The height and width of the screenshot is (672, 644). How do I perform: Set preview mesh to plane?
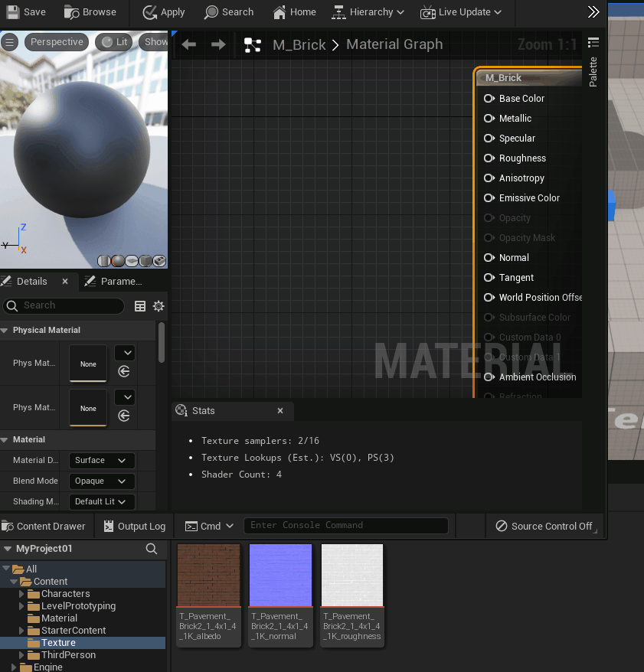tap(132, 260)
